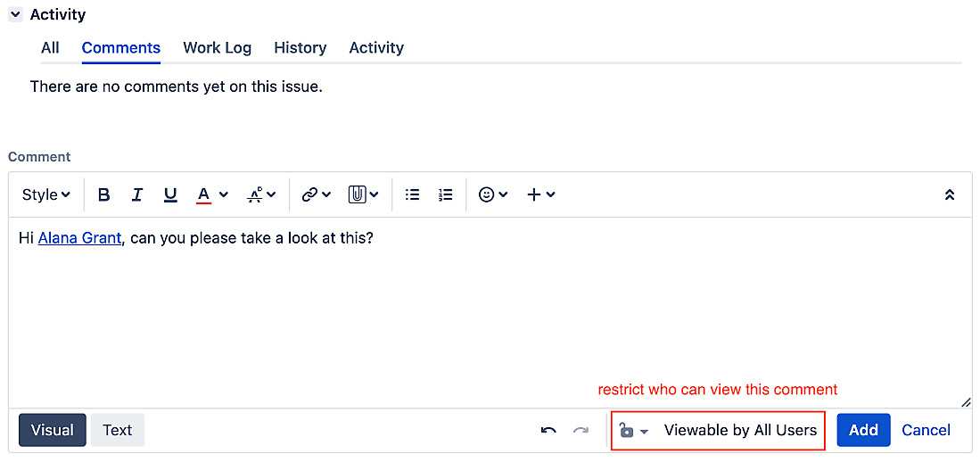Open the Alana Grant mention link

[79, 239]
